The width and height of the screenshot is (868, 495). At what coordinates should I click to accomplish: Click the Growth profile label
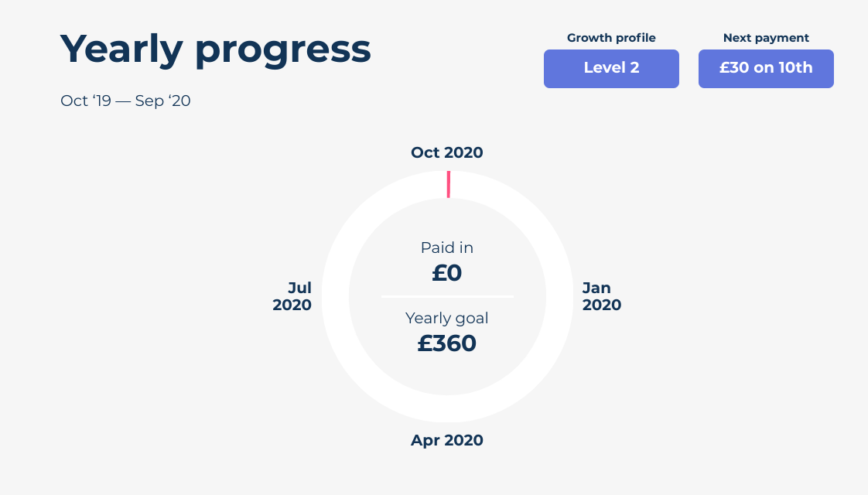(611, 38)
